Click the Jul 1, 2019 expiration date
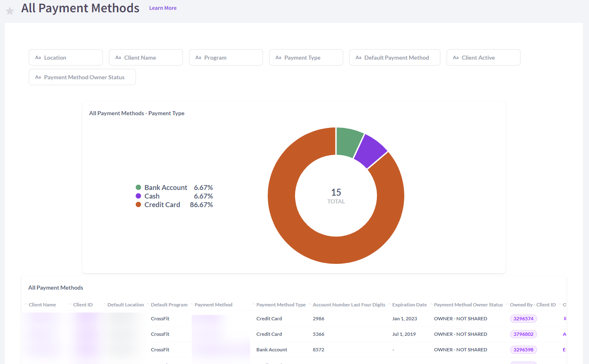Image resolution: width=589 pixels, height=364 pixels. point(404,334)
